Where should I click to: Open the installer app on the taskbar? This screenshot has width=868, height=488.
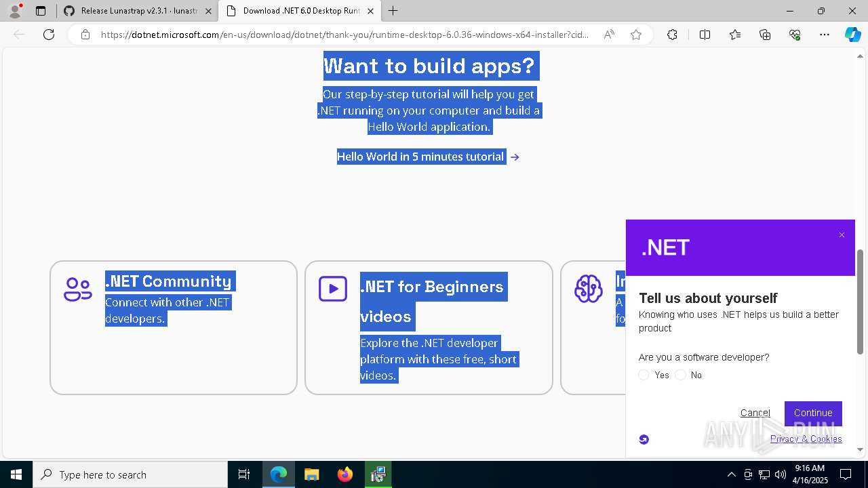point(378,474)
